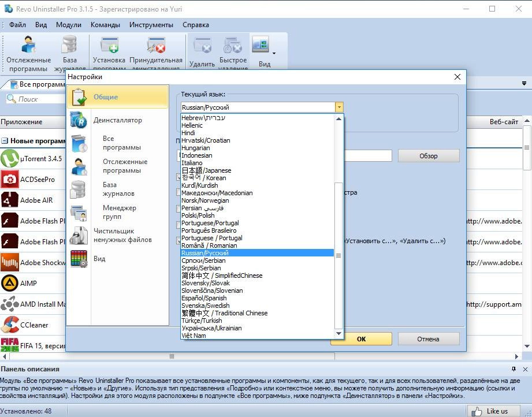
Task: Select Română / Romanian in the language list
Action: pos(257,245)
